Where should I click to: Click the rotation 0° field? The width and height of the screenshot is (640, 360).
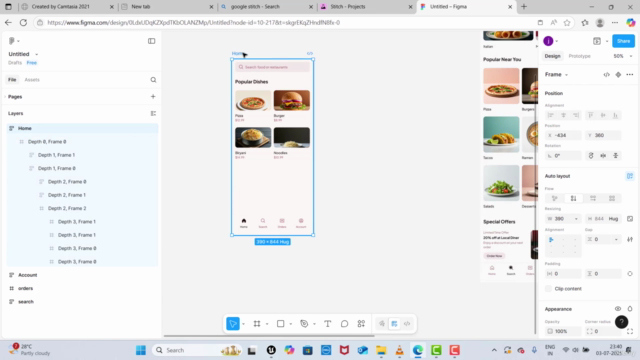coord(563,156)
